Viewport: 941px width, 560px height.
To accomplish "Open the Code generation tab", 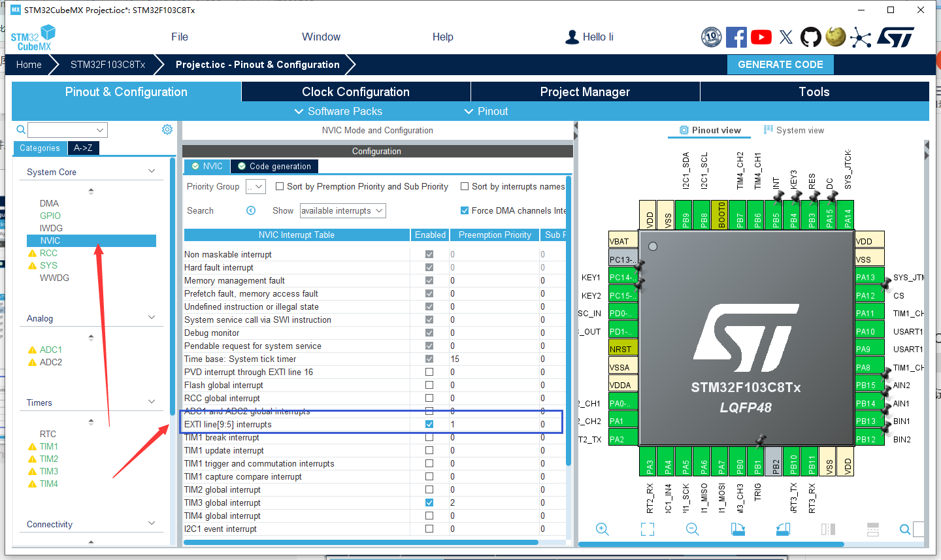I will click(x=274, y=166).
